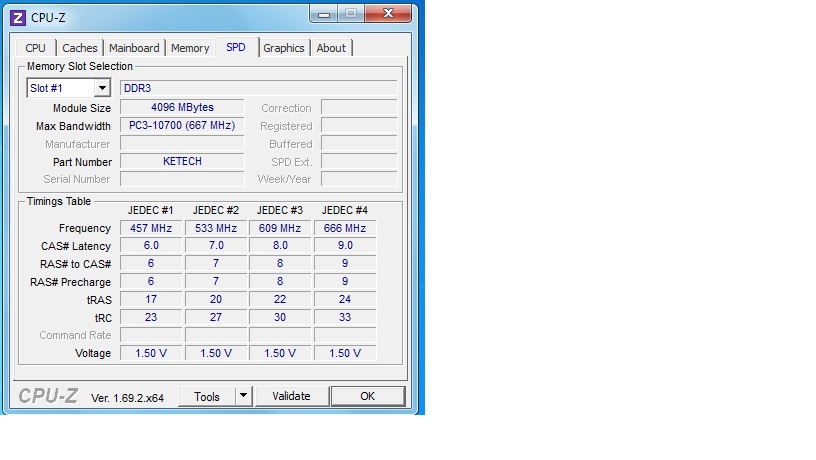Screen dimensions: 816x460
Task: Click the Ver. 1.69.2.x64 version text
Action: 128,398
